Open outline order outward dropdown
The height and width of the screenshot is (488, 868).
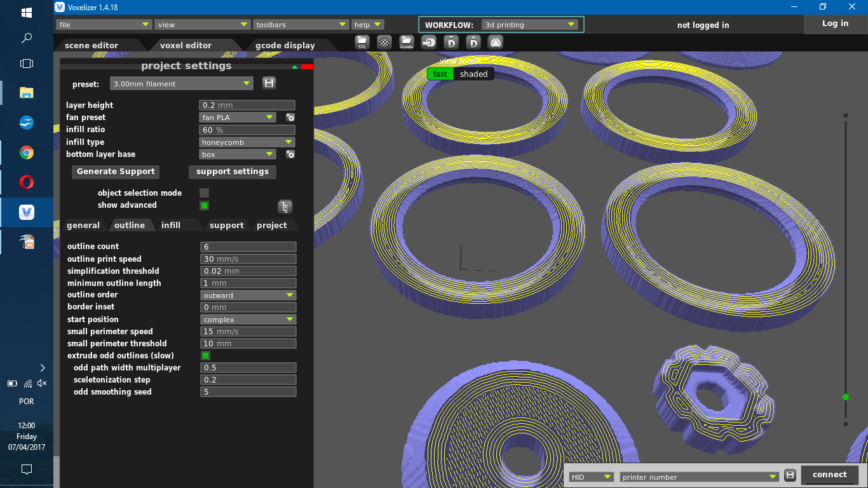pyautogui.click(x=248, y=295)
